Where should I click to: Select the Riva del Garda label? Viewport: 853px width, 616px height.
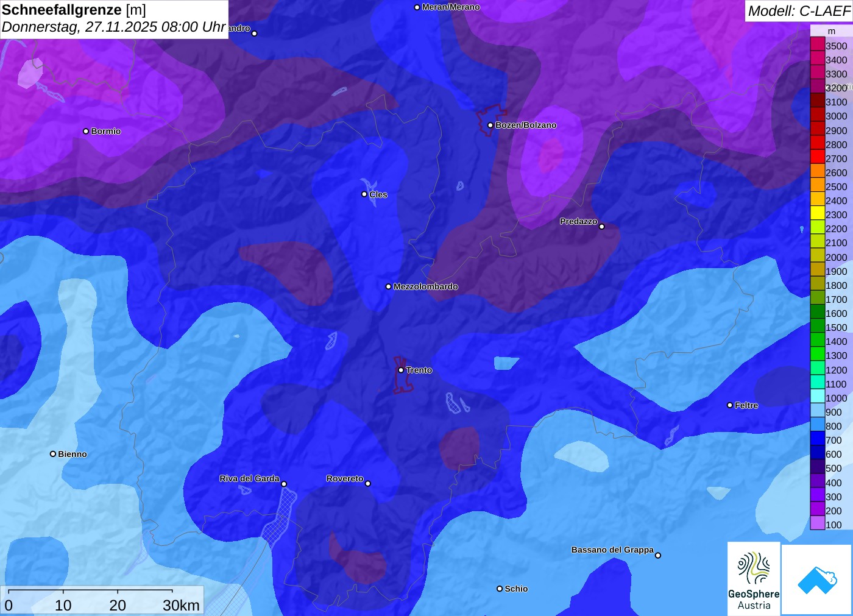point(249,478)
